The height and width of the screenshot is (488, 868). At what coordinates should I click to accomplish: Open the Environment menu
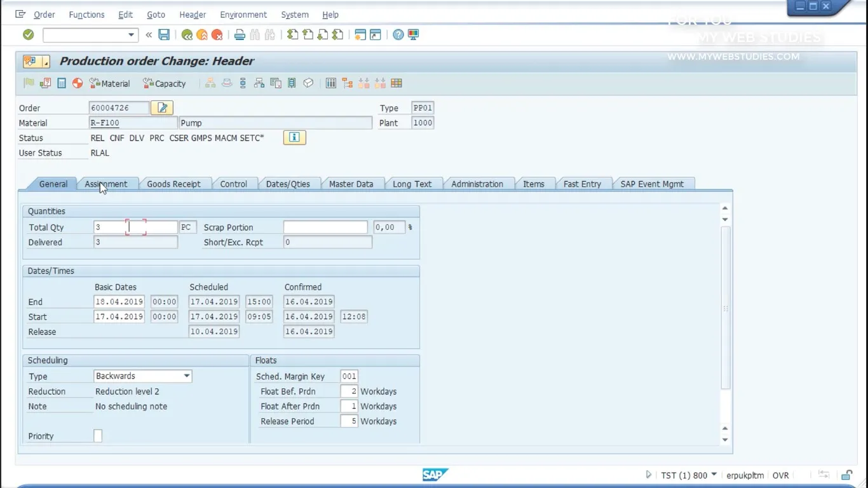pyautogui.click(x=243, y=15)
